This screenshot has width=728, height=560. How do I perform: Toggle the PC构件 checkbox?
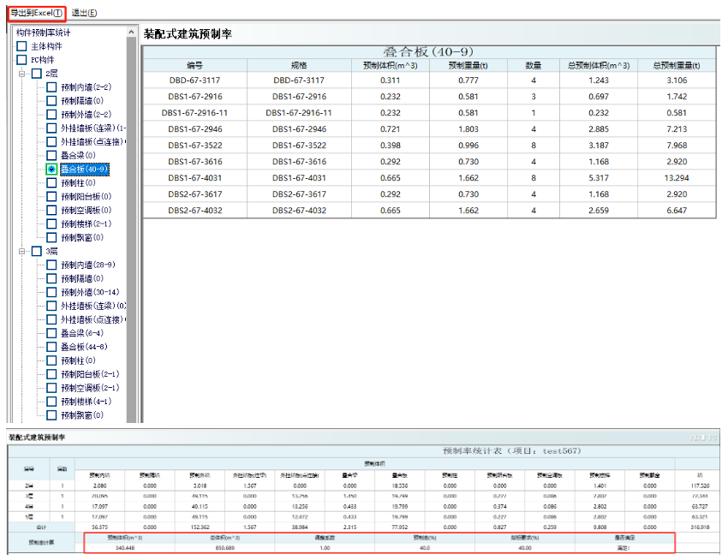click(22, 60)
